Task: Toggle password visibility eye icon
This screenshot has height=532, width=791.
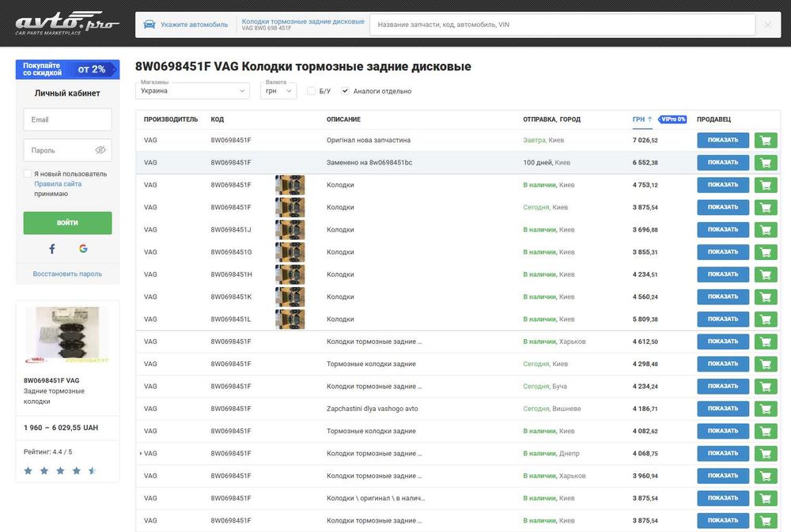Action: (x=100, y=149)
